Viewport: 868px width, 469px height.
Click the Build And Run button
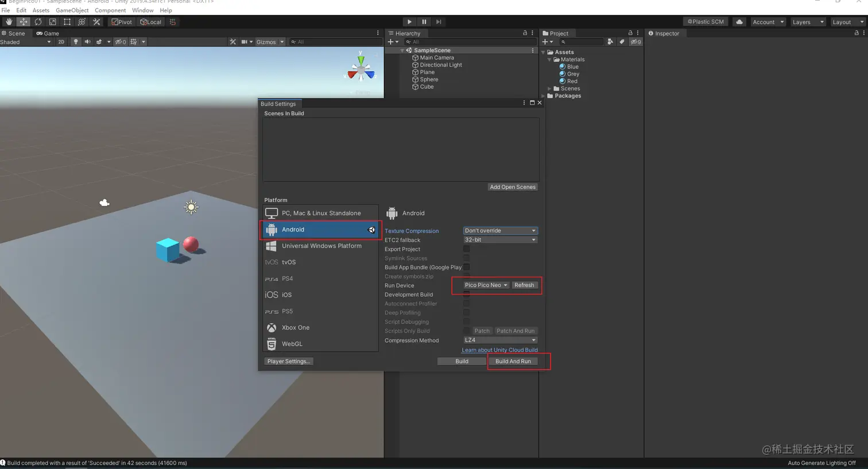click(x=513, y=362)
